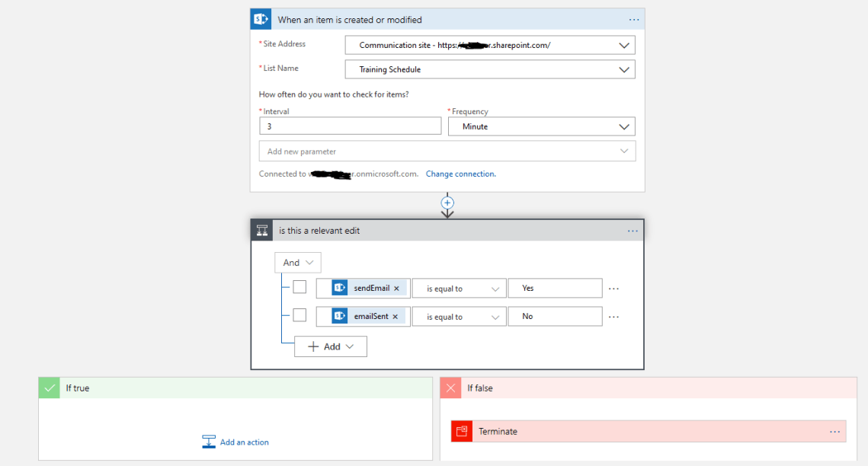The image size is (868, 466).
Task: Click the condition icon beside 'is this a relevant edit'
Action: coord(262,231)
